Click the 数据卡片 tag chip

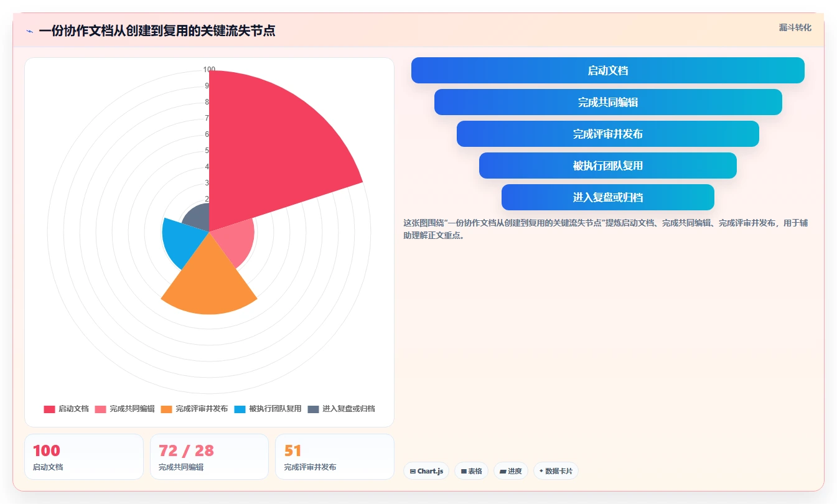tap(556, 471)
